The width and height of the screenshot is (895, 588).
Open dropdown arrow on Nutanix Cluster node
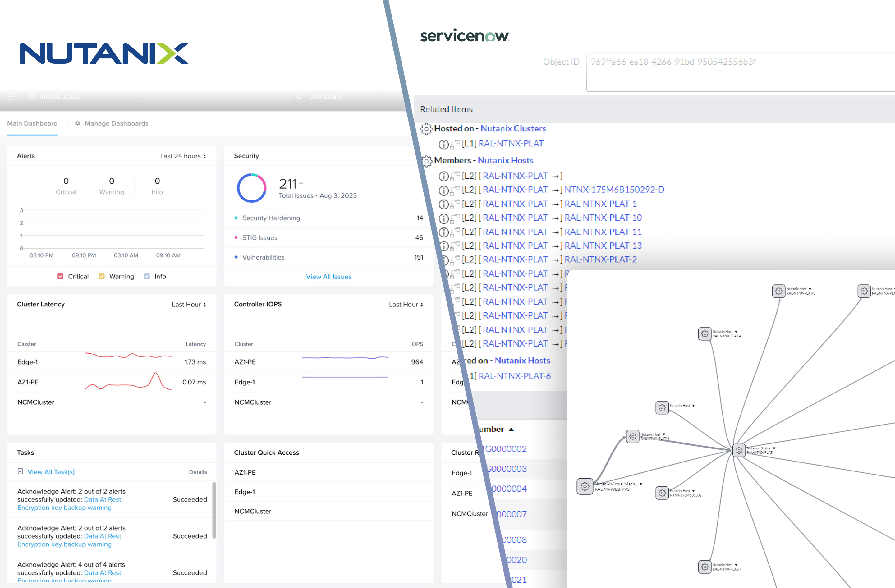click(x=774, y=448)
